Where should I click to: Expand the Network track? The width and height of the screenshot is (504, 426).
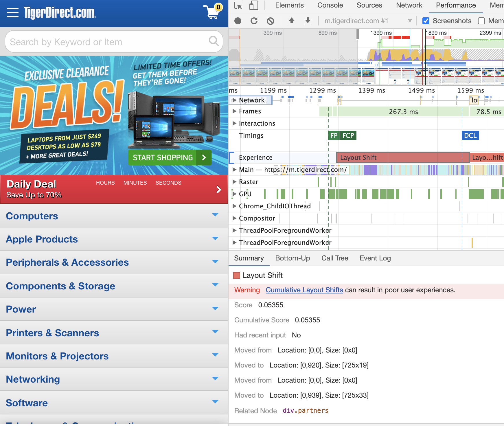point(234,100)
